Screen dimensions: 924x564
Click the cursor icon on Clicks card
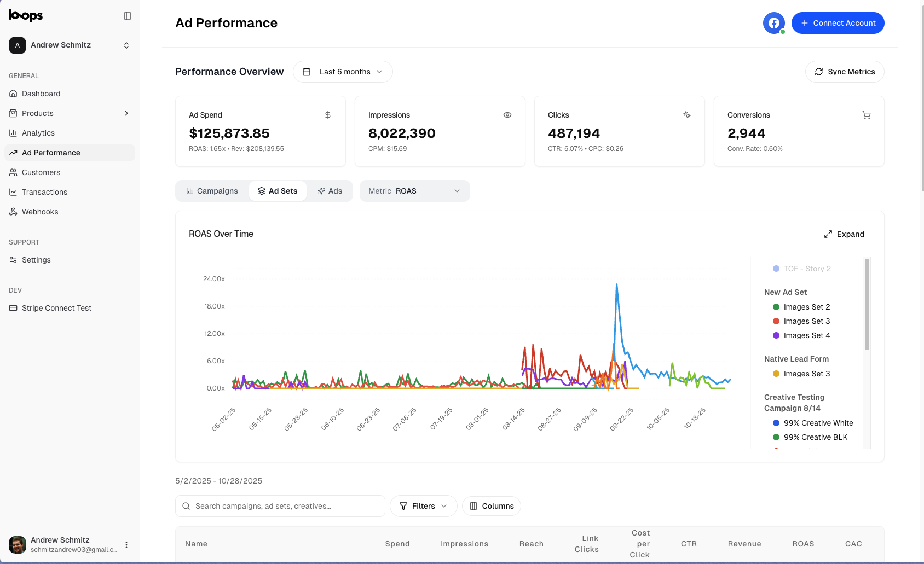[687, 115]
